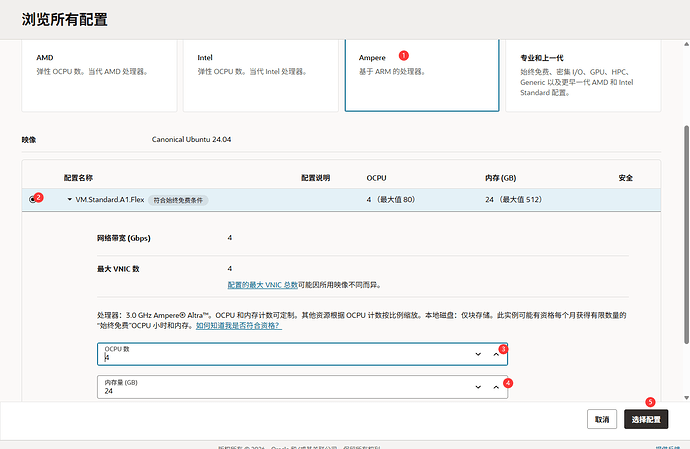Click the Canonical Ubuntu 24.04 image value
The image size is (690, 449).
[x=191, y=140]
